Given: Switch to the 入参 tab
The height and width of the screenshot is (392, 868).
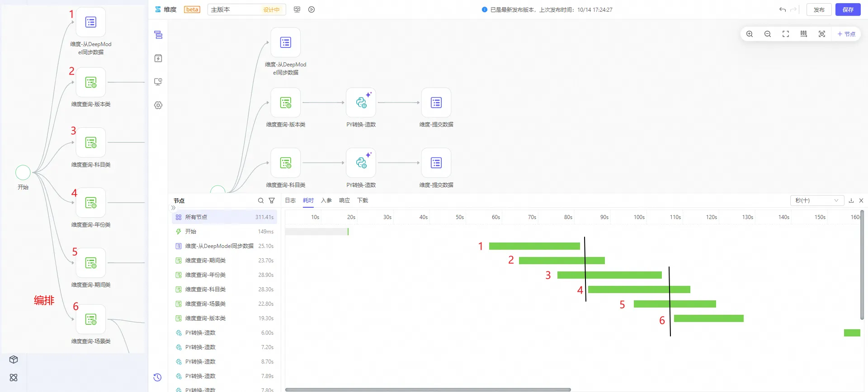Looking at the screenshot, I should [x=326, y=201].
